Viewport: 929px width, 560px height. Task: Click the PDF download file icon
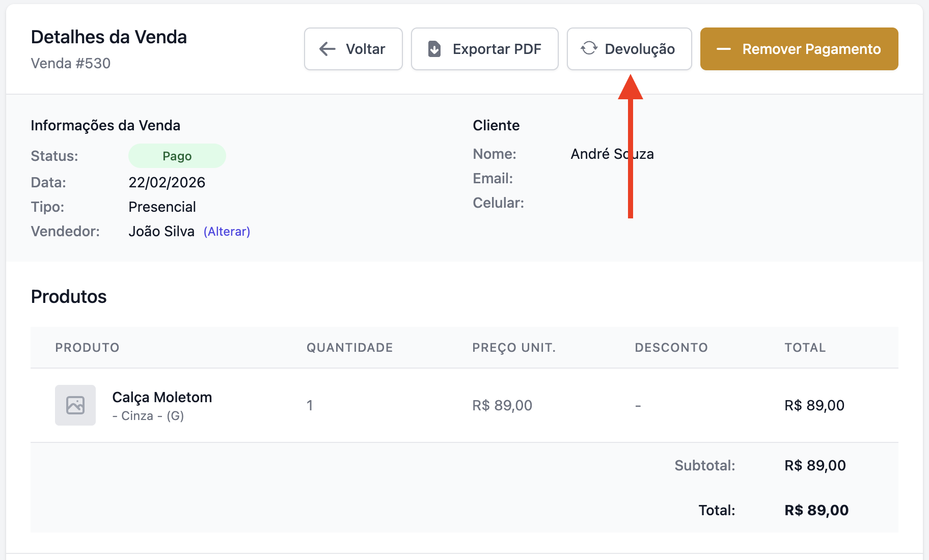coord(434,49)
